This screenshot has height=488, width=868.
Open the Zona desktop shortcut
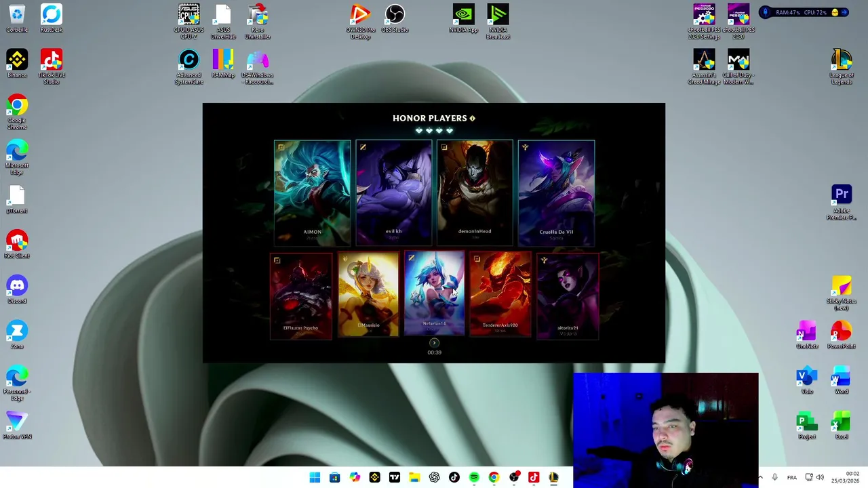pos(17,335)
